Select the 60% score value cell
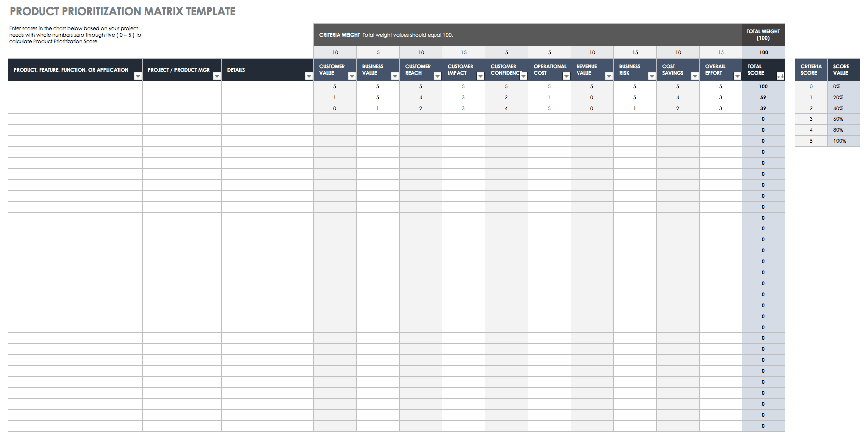The height and width of the screenshot is (443, 868). point(843,119)
